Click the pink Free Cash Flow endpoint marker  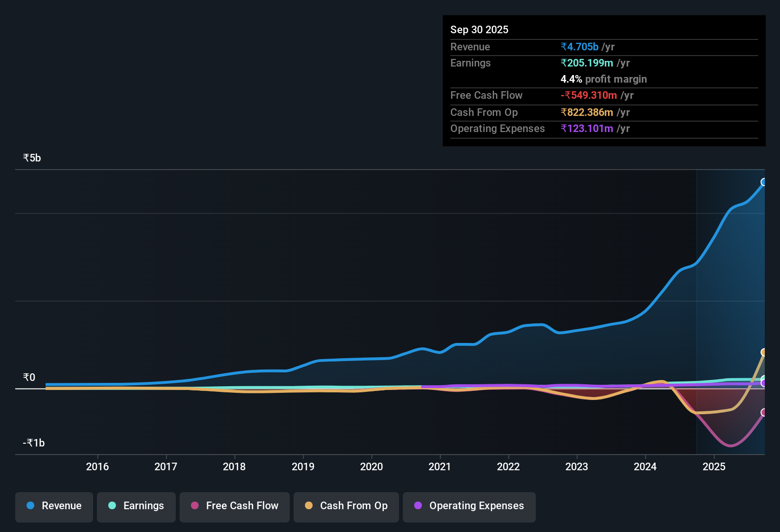click(764, 412)
